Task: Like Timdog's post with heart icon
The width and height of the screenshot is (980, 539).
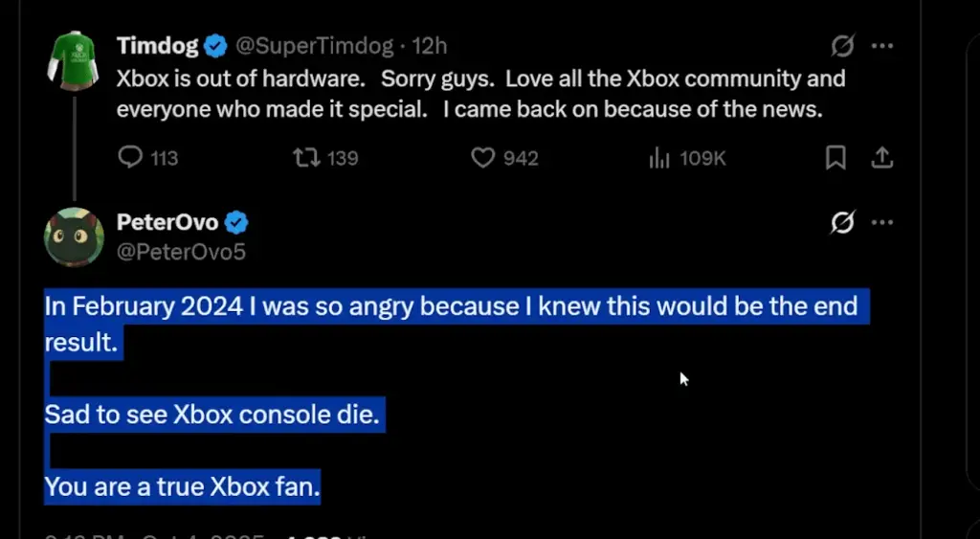Action: [x=483, y=157]
